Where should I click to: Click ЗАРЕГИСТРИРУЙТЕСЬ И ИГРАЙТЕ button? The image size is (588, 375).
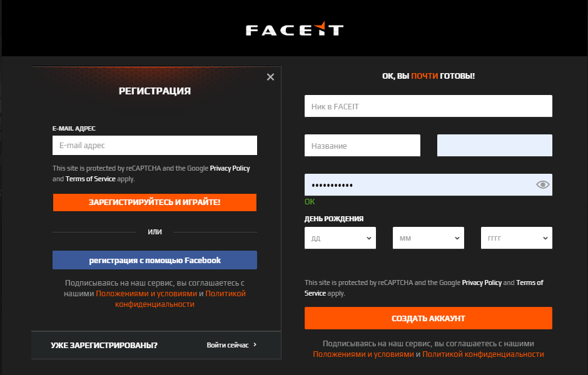coord(155,202)
